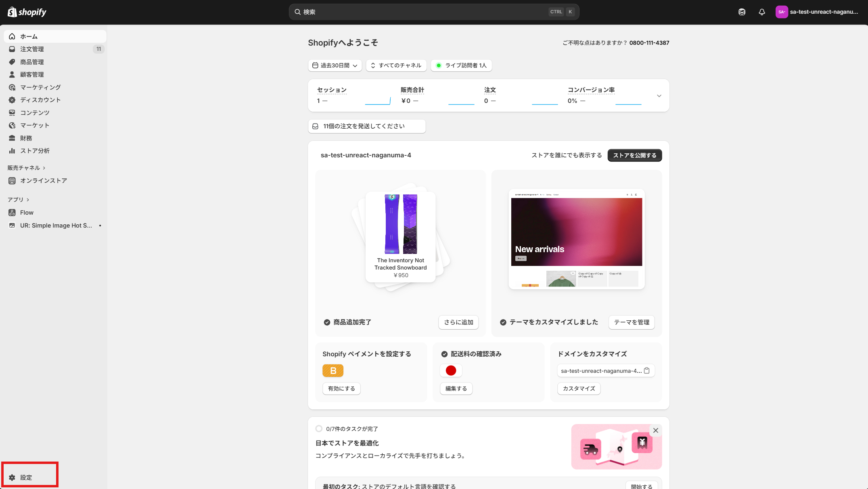Click テーマを管理 button
The height and width of the screenshot is (489, 868).
[631, 322]
